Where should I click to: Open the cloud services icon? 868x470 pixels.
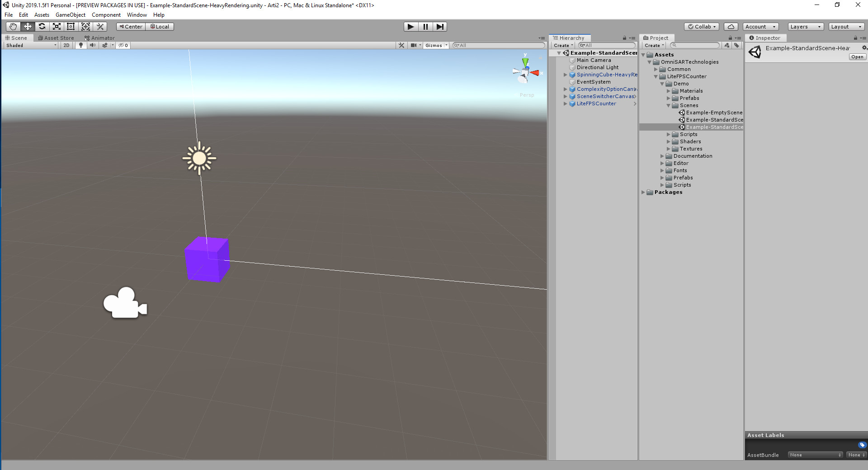point(731,27)
